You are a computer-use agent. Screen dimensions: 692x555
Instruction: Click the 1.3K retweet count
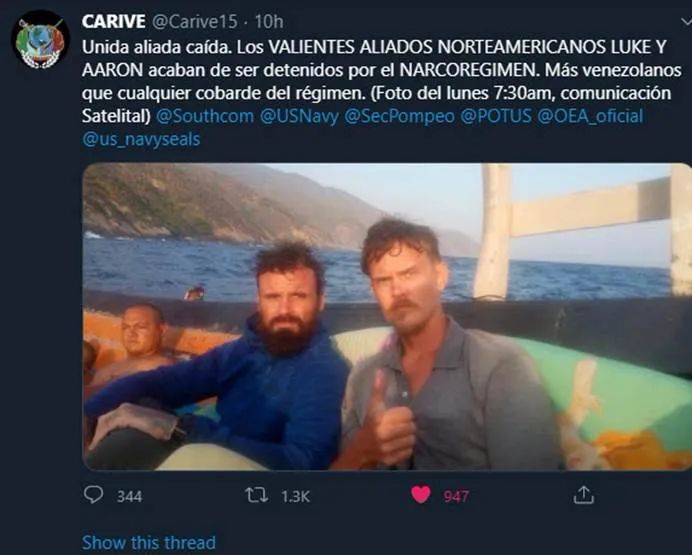tap(295, 496)
